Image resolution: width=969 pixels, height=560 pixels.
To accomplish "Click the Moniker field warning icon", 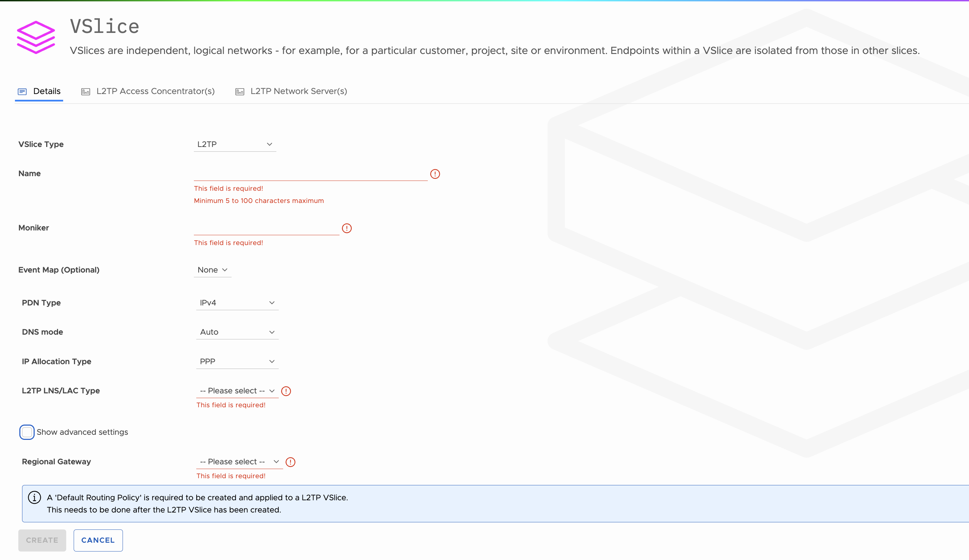I will (347, 228).
